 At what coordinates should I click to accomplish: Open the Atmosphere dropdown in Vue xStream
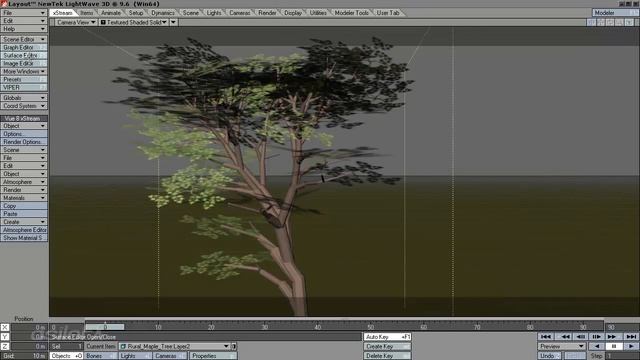[x=24, y=182]
